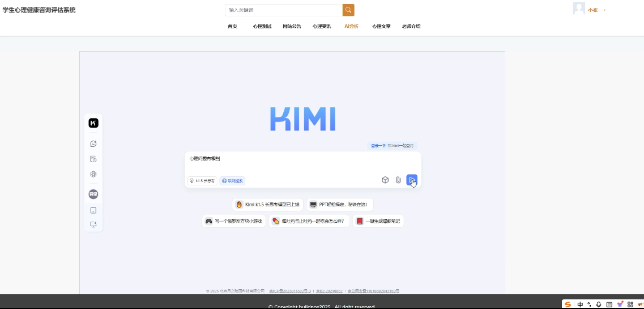Viewport: 644px width, 309px height.
Task: Click the user avatar picture
Action: [579, 9]
